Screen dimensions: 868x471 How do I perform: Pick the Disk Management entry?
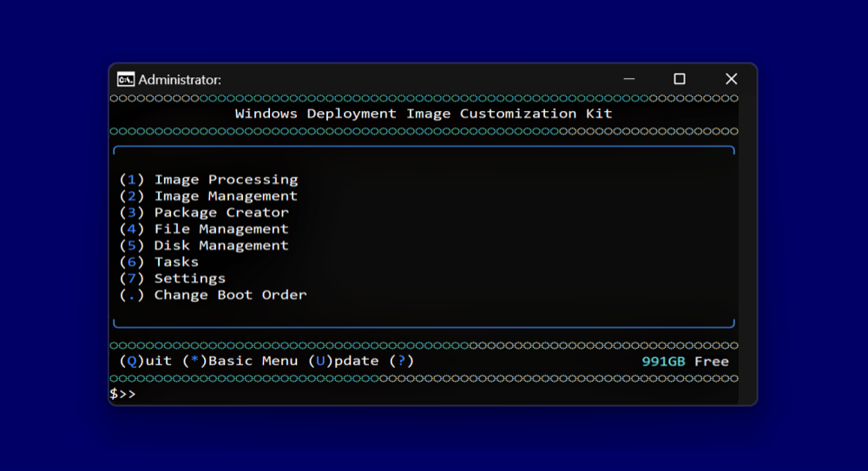pyautogui.click(x=204, y=245)
